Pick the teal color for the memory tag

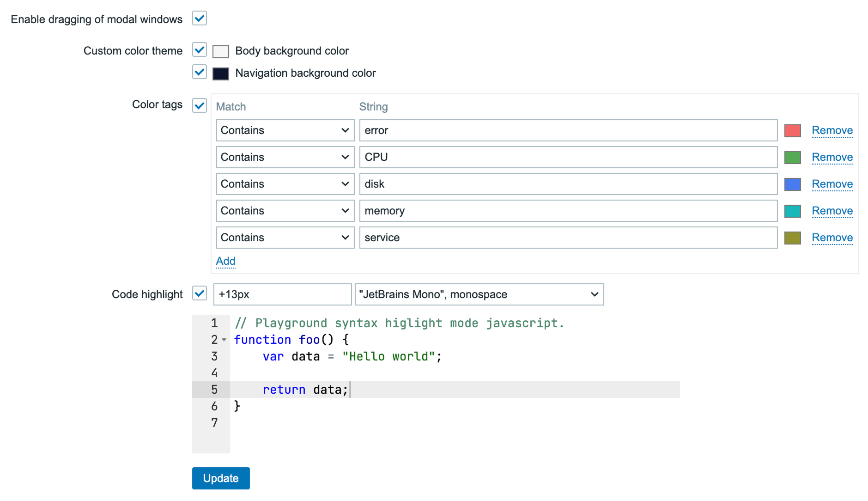click(792, 211)
